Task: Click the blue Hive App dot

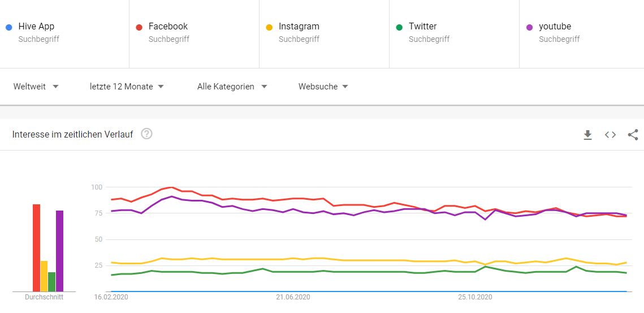Action: (8, 27)
